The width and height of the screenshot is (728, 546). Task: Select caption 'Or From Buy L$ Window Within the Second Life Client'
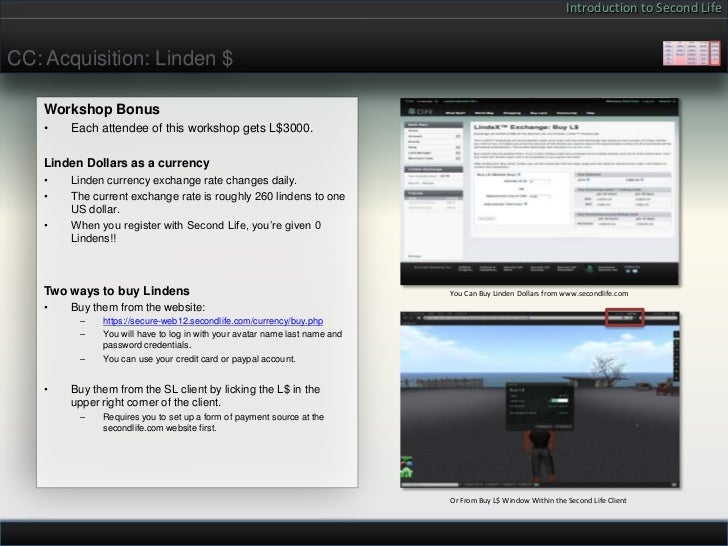pos(538,500)
